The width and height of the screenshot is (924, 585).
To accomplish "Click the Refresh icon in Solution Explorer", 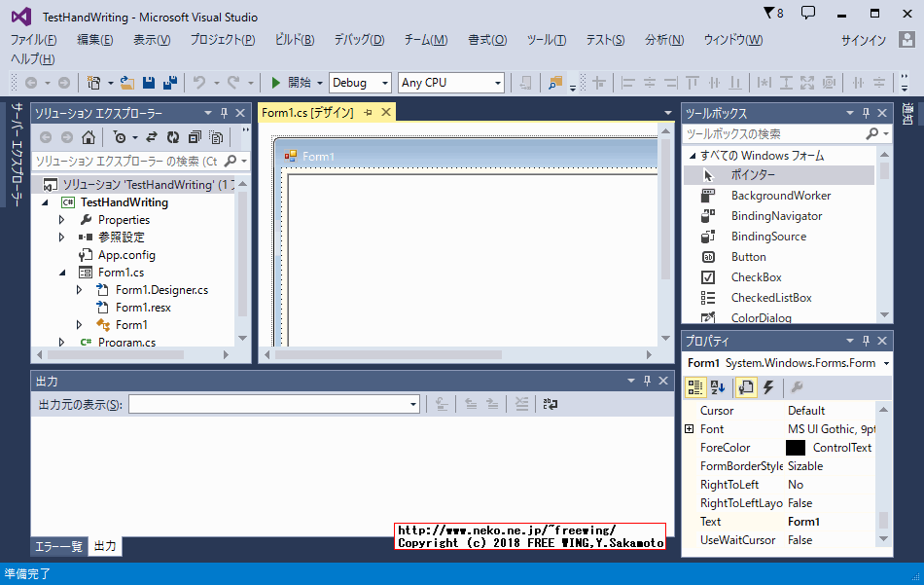I will [173, 137].
